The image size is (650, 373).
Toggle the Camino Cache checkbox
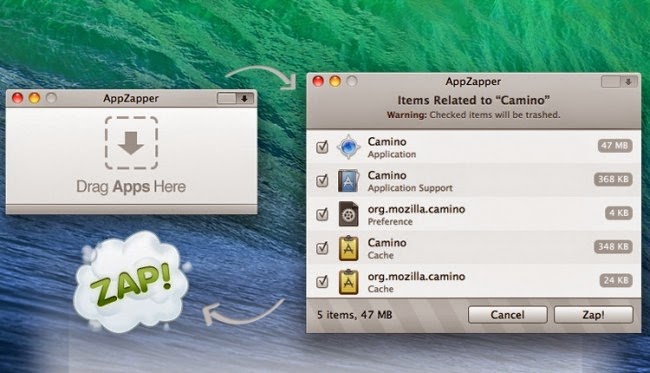[x=322, y=248]
